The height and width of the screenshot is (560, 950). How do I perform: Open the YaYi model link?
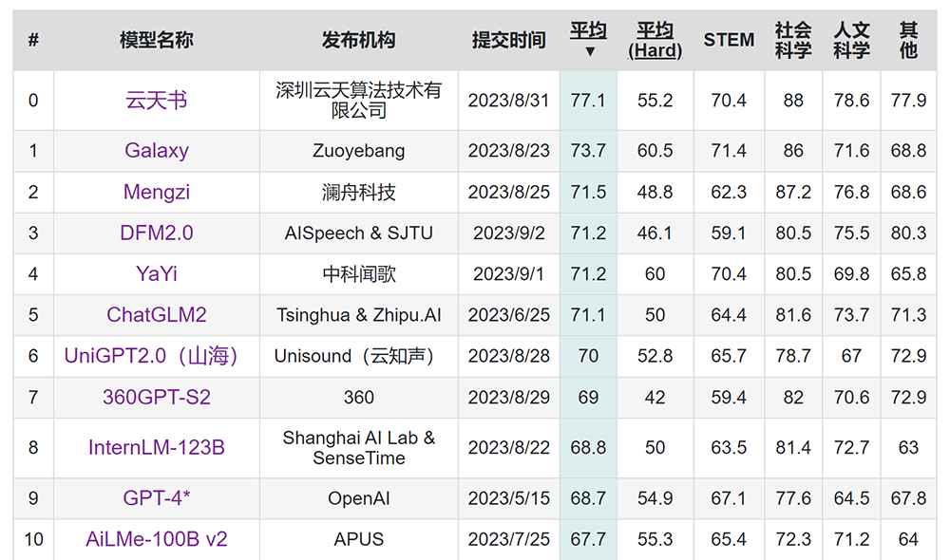pyautogui.click(x=157, y=273)
